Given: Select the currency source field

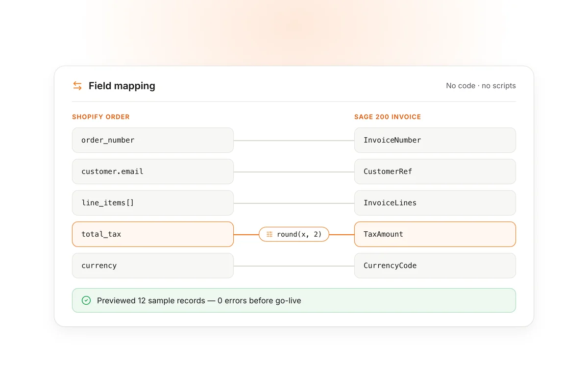Looking at the screenshot, I should tap(153, 266).
